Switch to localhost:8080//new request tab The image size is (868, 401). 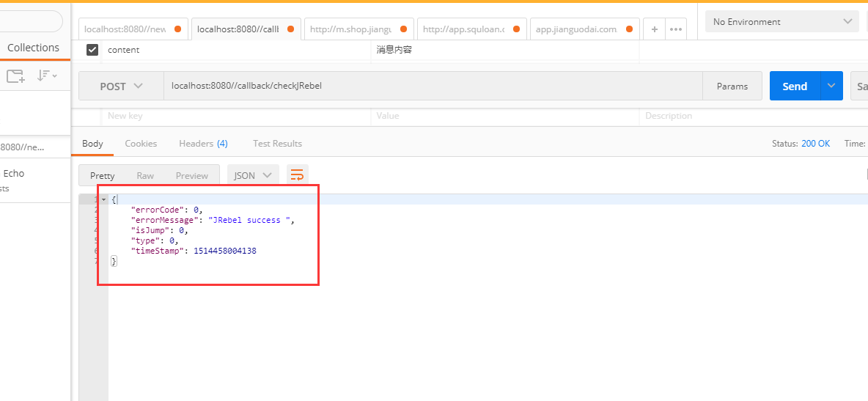[133, 29]
